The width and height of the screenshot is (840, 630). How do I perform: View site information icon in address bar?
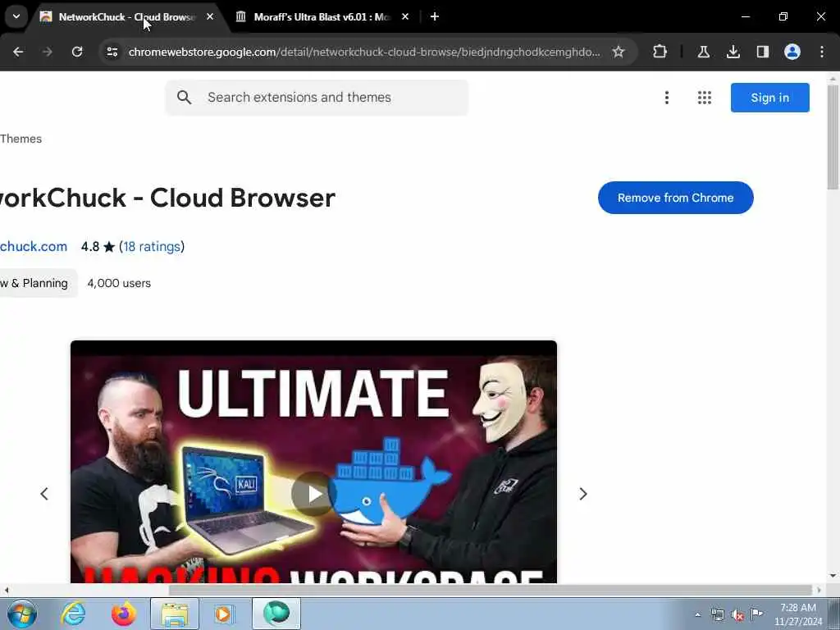(x=112, y=52)
